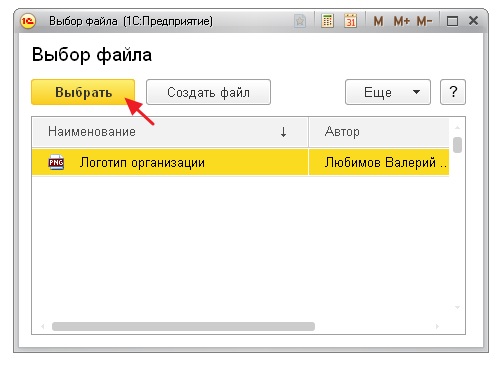
Task: Click the sort arrow in Наименование header
Action: pyautogui.click(x=283, y=132)
